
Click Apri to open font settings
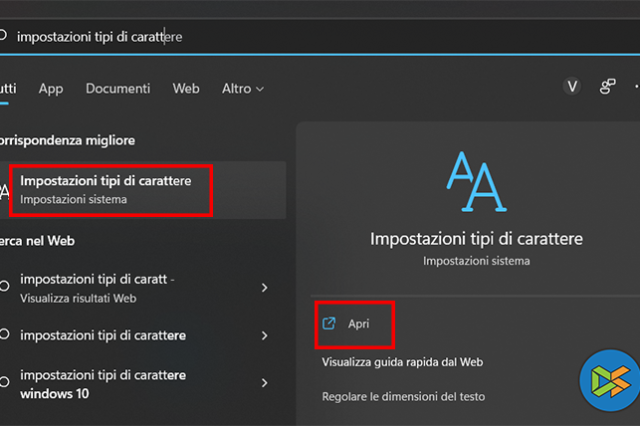(x=358, y=324)
